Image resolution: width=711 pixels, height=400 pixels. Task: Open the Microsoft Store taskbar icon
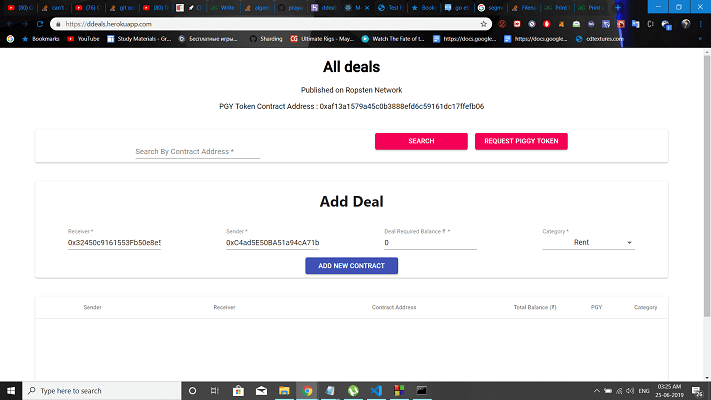[x=238, y=390]
